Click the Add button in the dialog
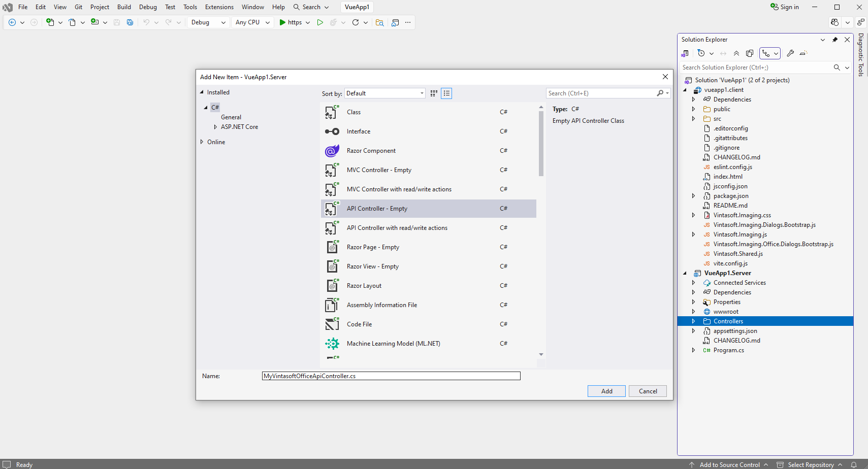 point(606,391)
